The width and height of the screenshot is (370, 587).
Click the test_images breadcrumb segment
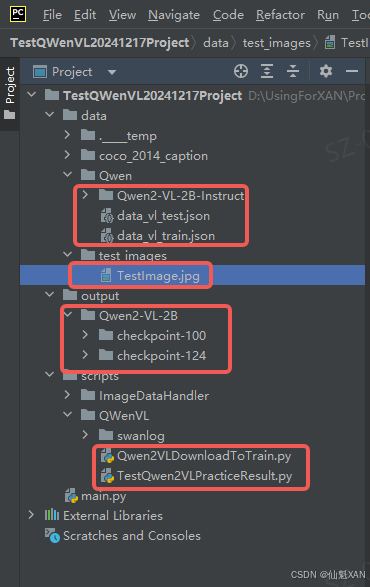click(277, 43)
